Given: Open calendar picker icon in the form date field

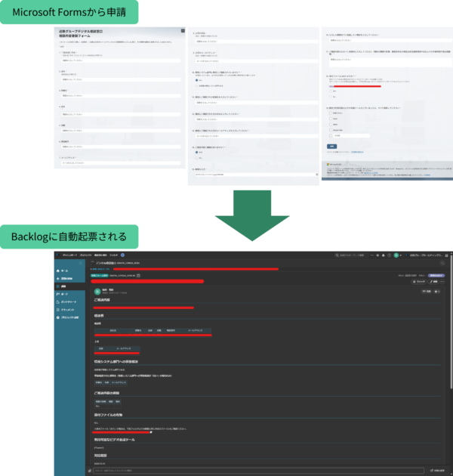Looking at the screenshot, I should 317,175.
